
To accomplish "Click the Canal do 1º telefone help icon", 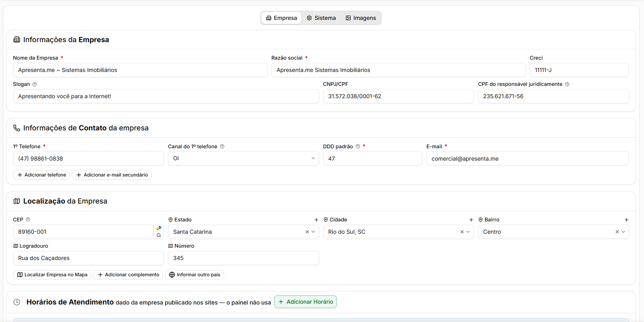I will point(222,146).
